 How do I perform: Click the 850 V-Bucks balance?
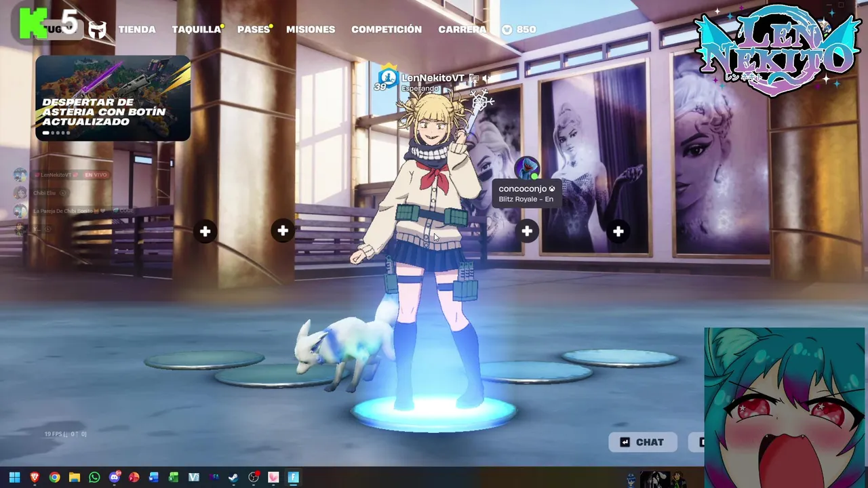519,30
